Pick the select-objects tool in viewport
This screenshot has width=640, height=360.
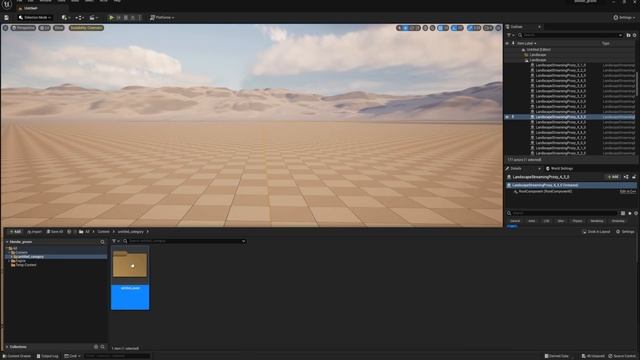point(399,28)
